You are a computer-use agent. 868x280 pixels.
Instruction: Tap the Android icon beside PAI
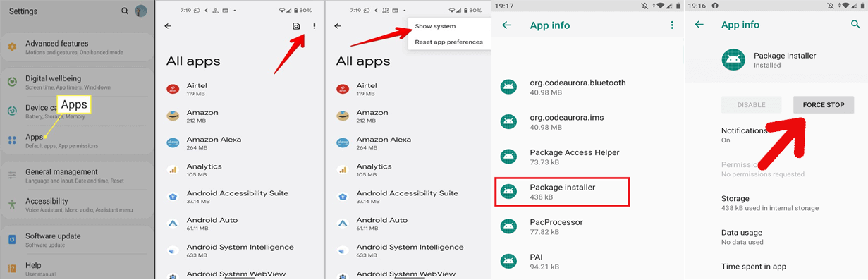pyautogui.click(x=508, y=261)
